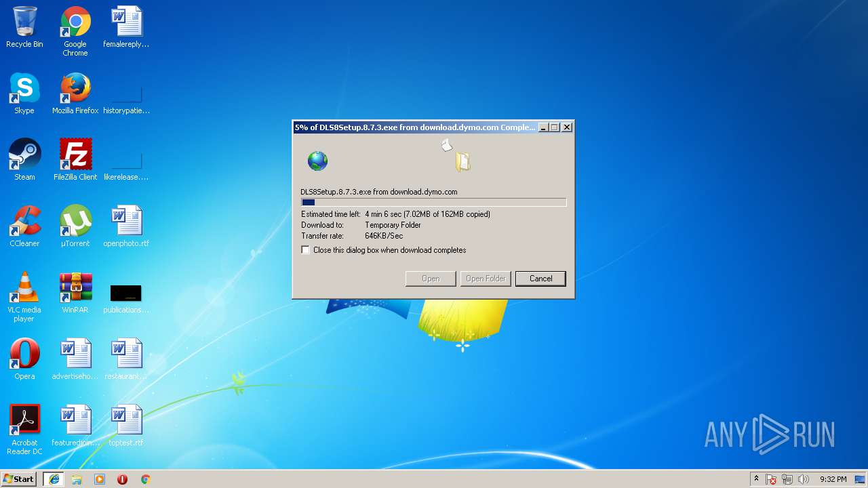The height and width of the screenshot is (488, 868).
Task: Select the advertiseho Word document icon
Action: (75, 359)
